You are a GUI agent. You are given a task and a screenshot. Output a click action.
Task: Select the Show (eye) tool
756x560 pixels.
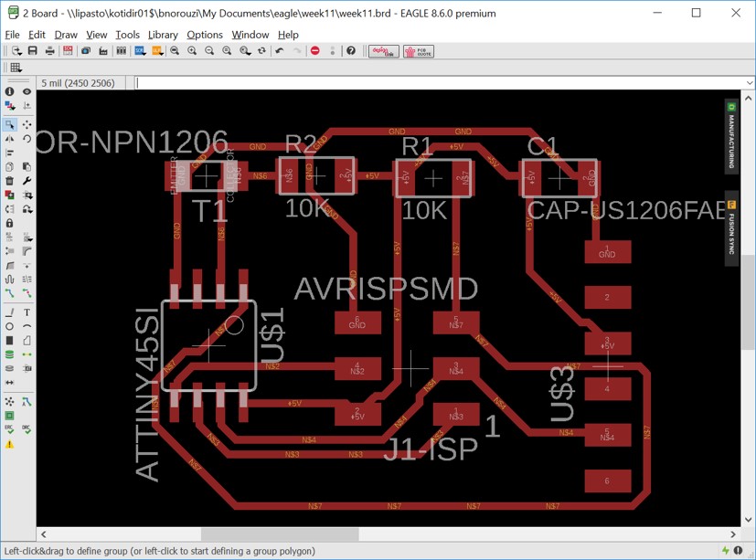(27, 91)
